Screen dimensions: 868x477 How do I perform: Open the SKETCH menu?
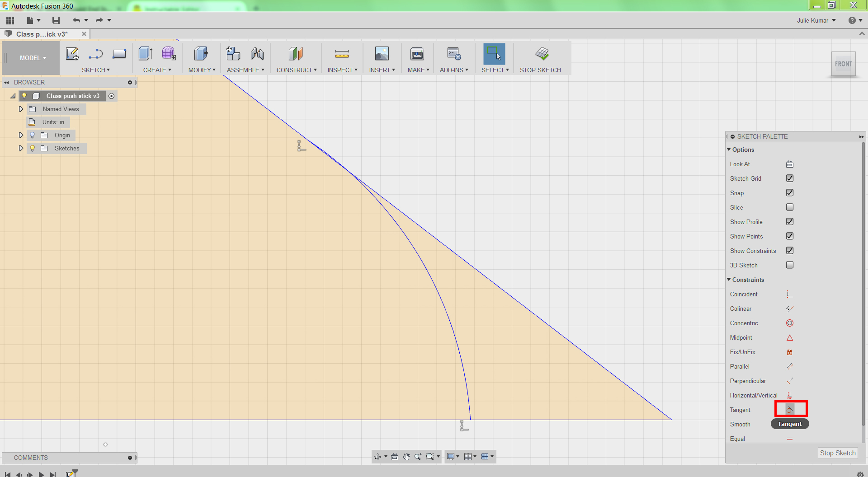pos(96,70)
